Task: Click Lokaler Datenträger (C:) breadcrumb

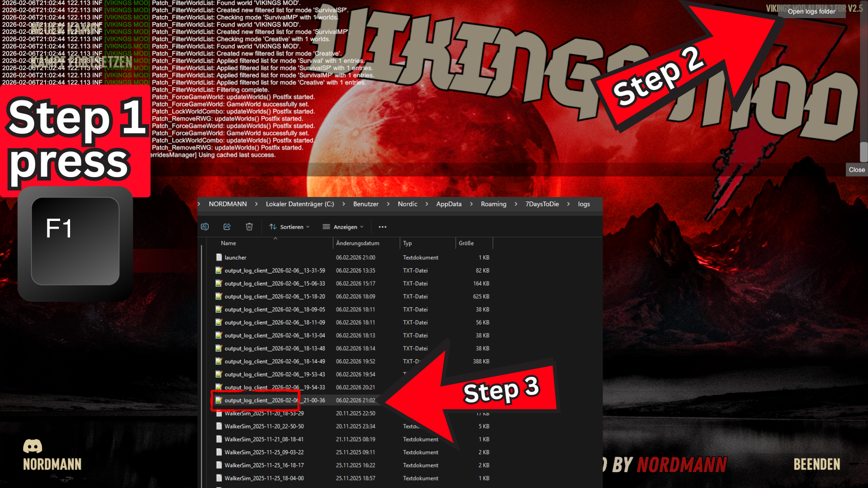Action: tap(300, 204)
